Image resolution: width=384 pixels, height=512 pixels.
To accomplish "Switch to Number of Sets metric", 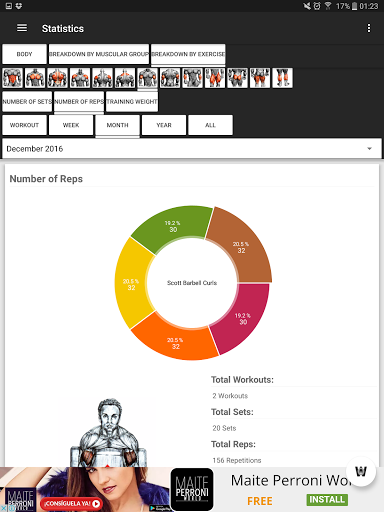I will [x=27, y=101].
